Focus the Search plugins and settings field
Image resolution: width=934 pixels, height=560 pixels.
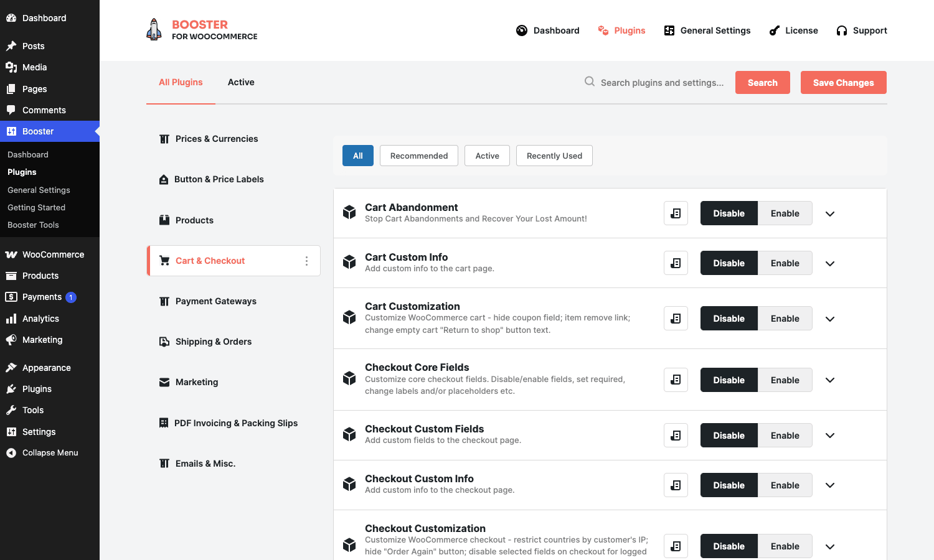(x=662, y=82)
